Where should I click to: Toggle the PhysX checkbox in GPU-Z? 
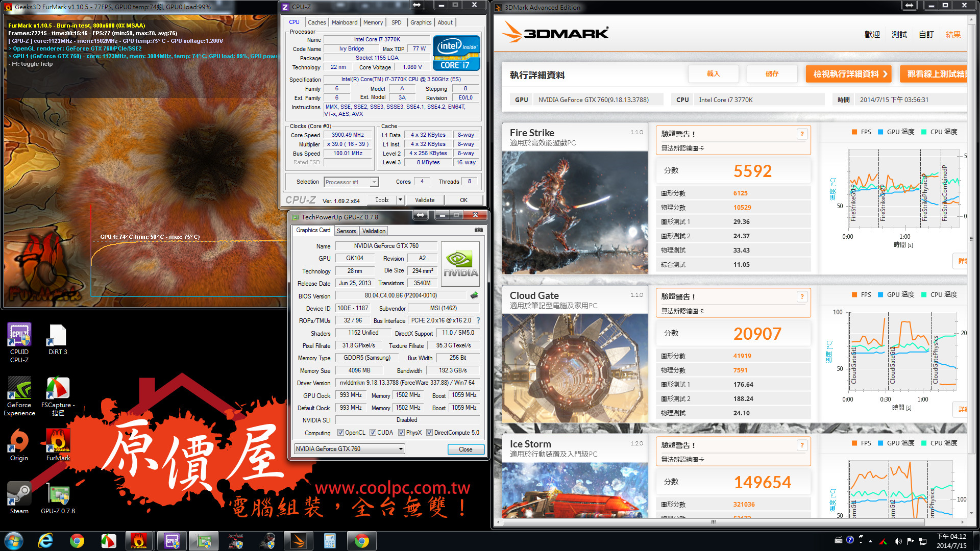click(x=402, y=433)
